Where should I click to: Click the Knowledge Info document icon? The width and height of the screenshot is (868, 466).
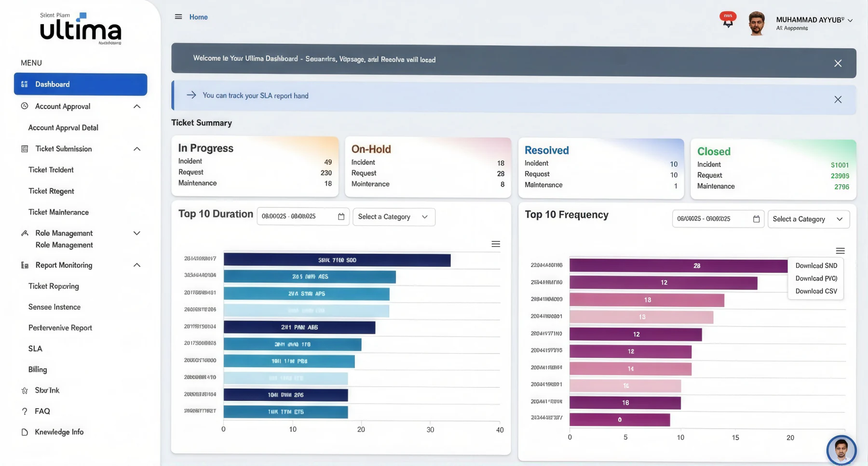click(x=25, y=432)
